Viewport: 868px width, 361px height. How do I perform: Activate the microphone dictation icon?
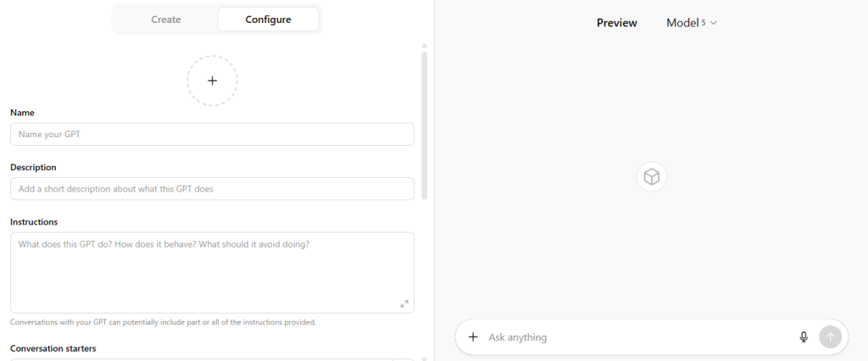804,336
